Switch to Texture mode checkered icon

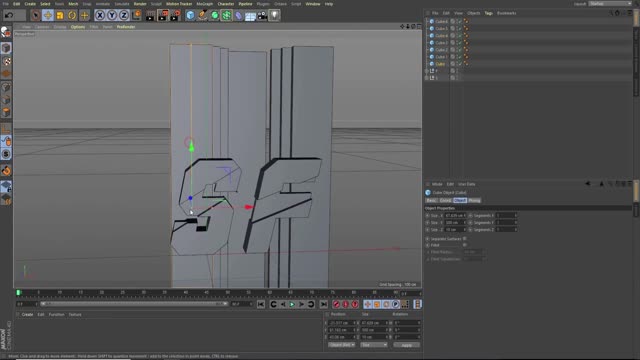pos(6,61)
